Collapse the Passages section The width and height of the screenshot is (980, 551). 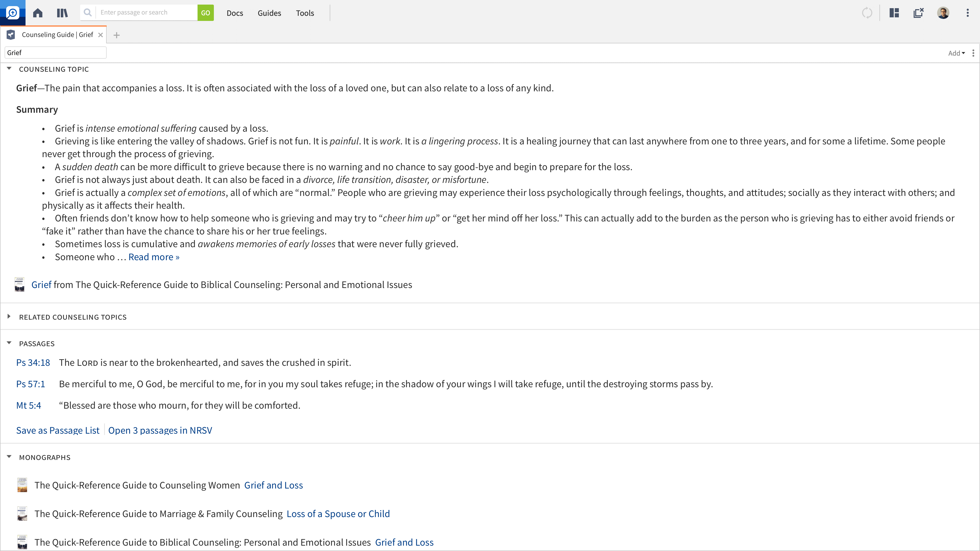click(x=9, y=343)
